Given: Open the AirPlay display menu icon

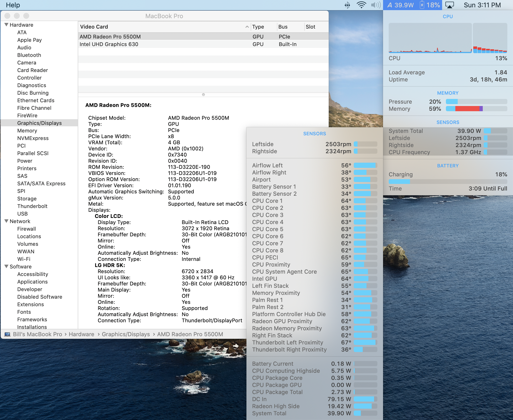Looking at the screenshot, I should 449,5.
